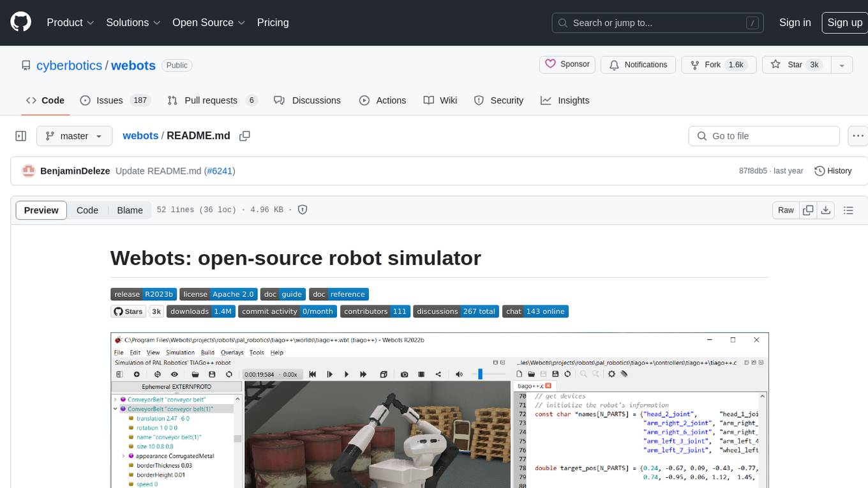Focus the Search or jump to field
Viewport: 868px width, 488px height.
[x=658, y=23]
